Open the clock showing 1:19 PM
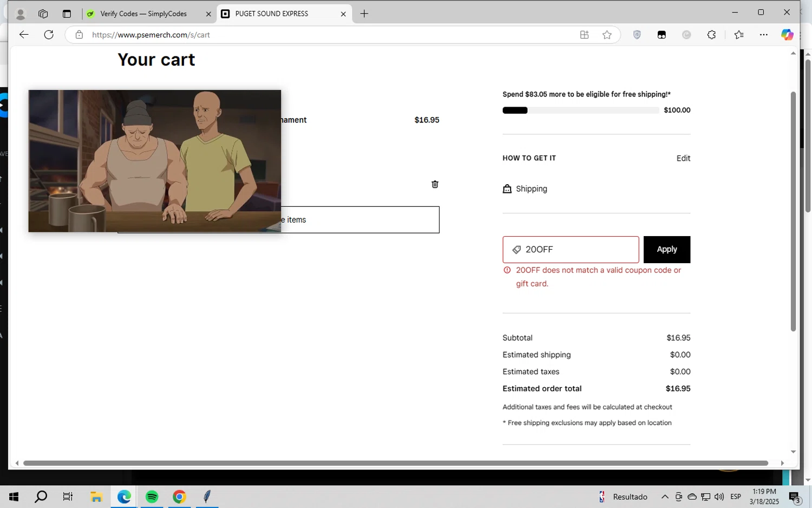The width and height of the screenshot is (812, 508). (x=764, y=497)
